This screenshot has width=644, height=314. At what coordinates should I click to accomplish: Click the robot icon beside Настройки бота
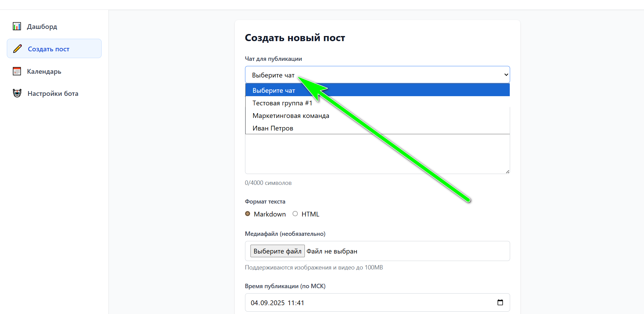coord(17,93)
